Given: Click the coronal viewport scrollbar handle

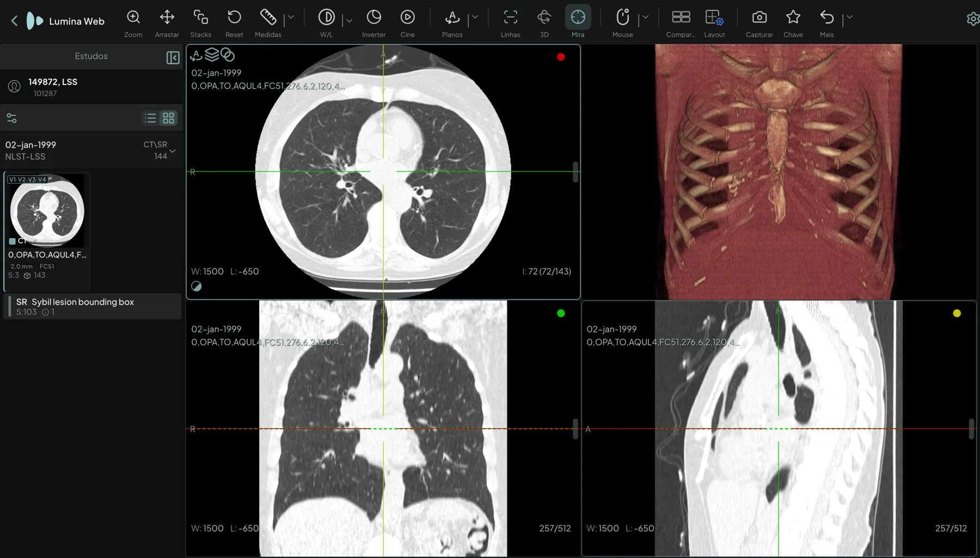Looking at the screenshot, I should tap(575, 429).
